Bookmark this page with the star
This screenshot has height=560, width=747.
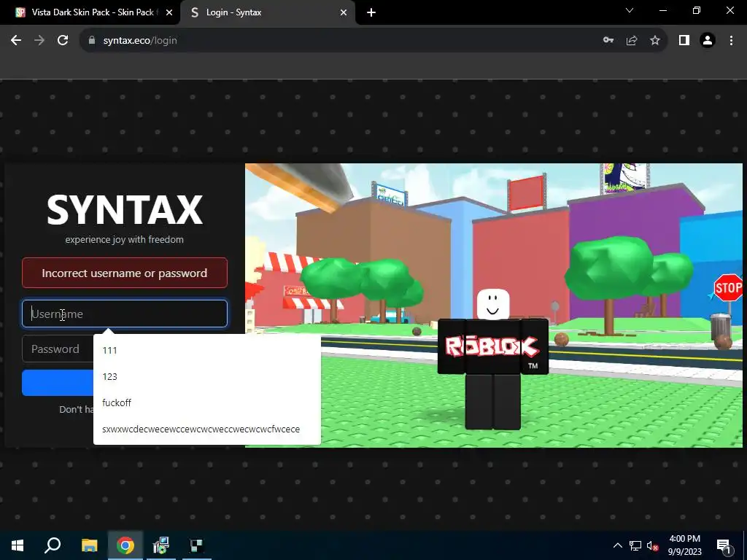655,41
